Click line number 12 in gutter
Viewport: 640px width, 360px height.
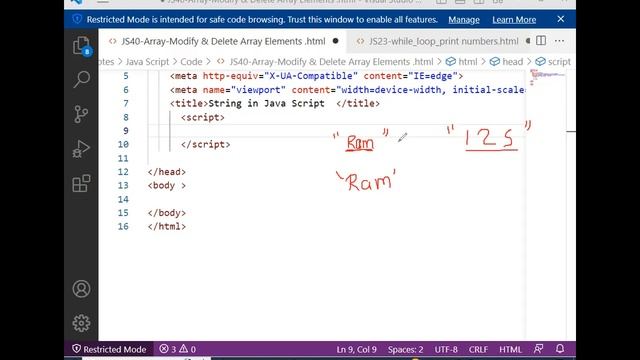pos(123,172)
